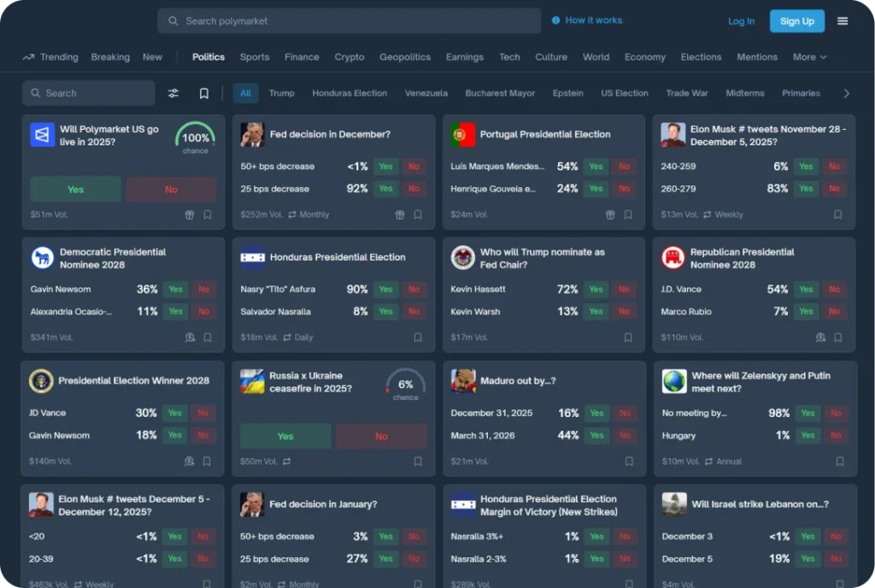Open the Sports category

pyautogui.click(x=255, y=57)
